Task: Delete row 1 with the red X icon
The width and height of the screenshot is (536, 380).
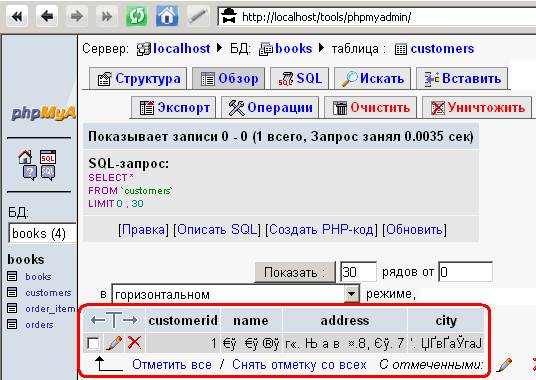Action: [134, 342]
